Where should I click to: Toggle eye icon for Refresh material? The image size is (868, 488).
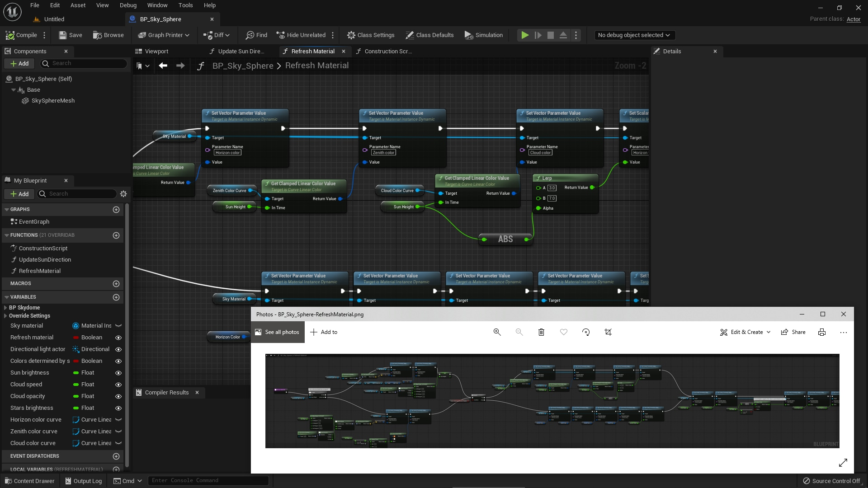click(x=118, y=338)
